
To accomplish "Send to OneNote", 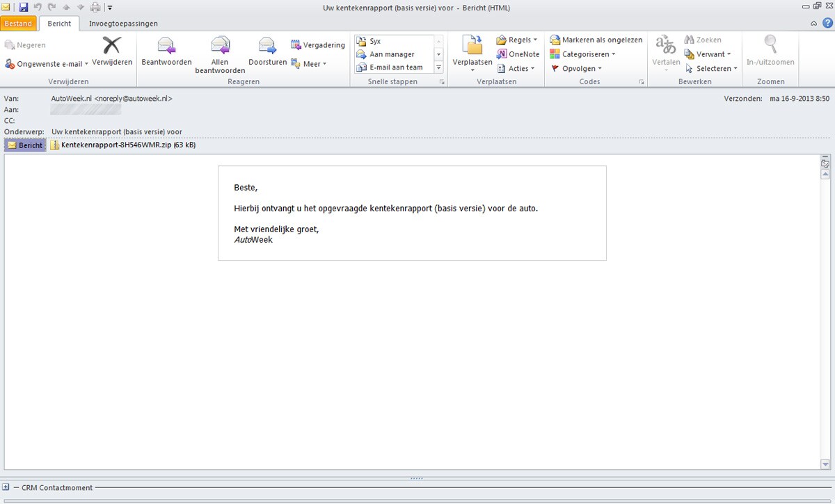I will (x=501, y=54).
